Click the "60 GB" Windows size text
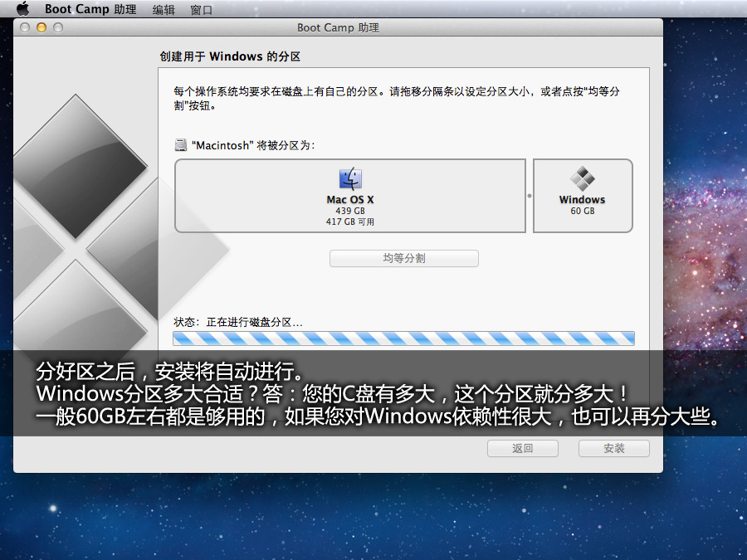 pyautogui.click(x=582, y=211)
